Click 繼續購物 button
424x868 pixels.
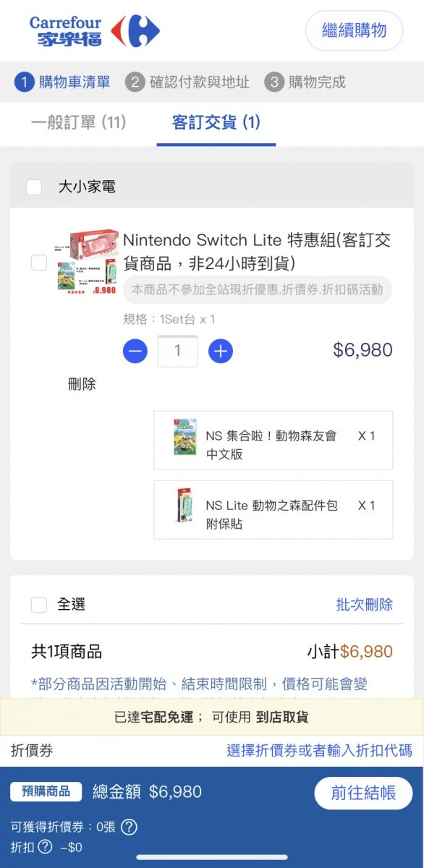(x=354, y=30)
